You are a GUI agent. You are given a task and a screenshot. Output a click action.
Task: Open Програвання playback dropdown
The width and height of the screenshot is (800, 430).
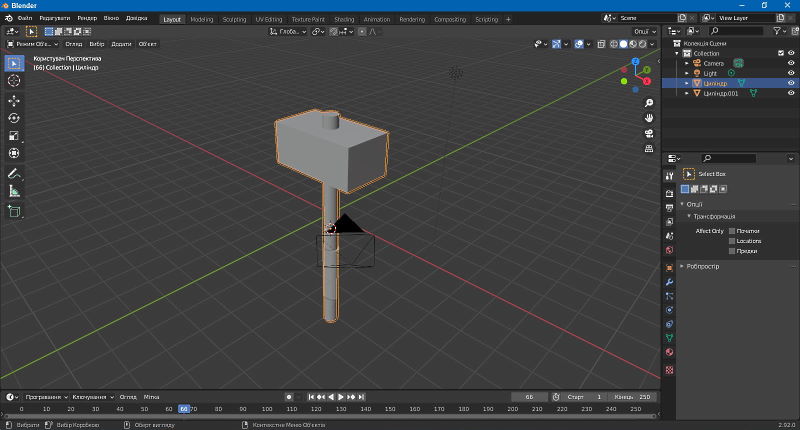(x=46, y=397)
